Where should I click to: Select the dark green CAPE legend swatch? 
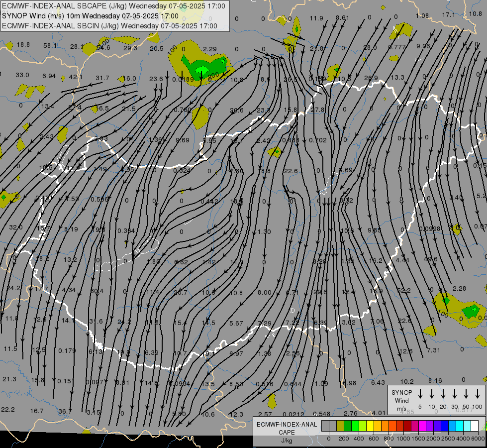coord(348,426)
